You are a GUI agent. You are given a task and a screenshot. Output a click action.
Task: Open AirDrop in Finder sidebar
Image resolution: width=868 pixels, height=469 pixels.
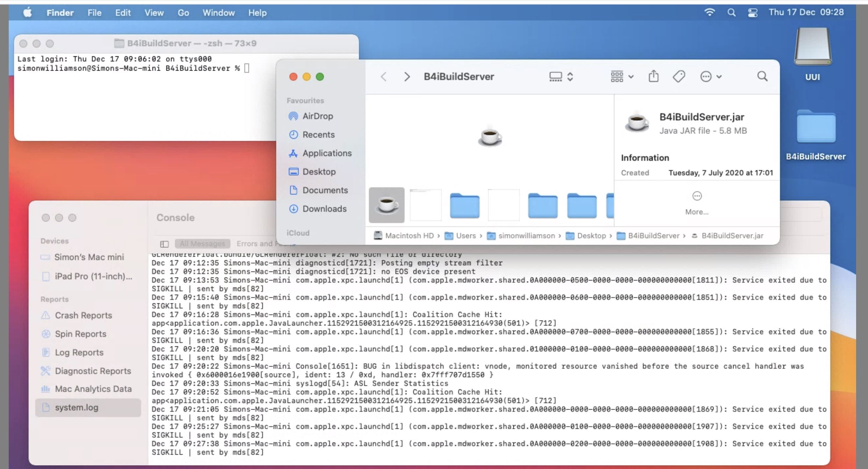tap(318, 116)
